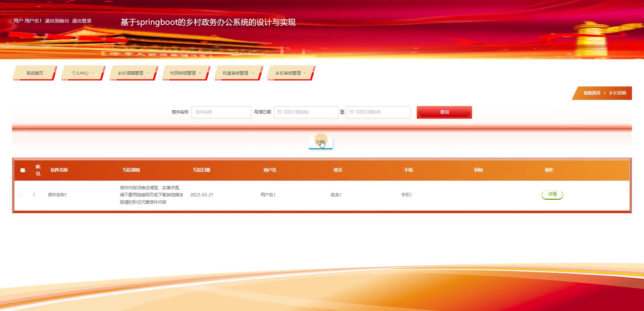The width and height of the screenshot is (644, 311).
Task: Click the 用户名 column header
Action: tap(270, 170)
